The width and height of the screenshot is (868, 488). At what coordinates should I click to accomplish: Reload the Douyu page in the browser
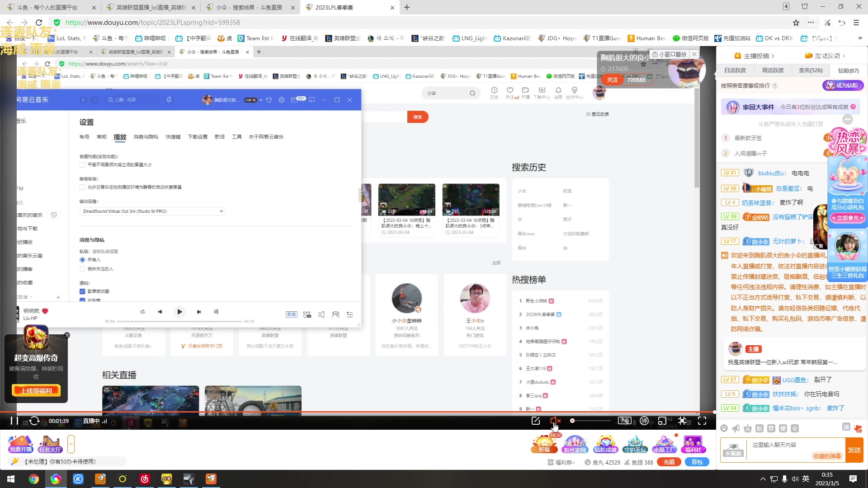(x=39, y=23)
